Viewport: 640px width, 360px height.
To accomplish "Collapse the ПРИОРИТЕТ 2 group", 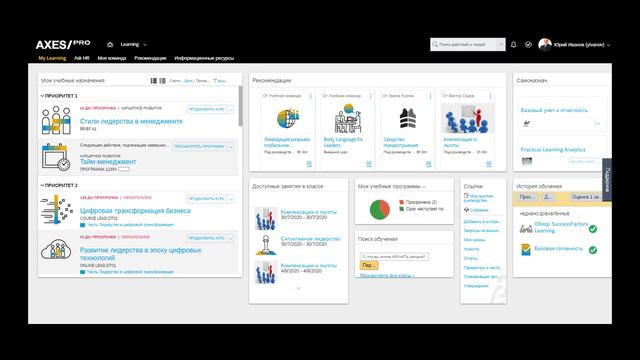I will (42, 185).
